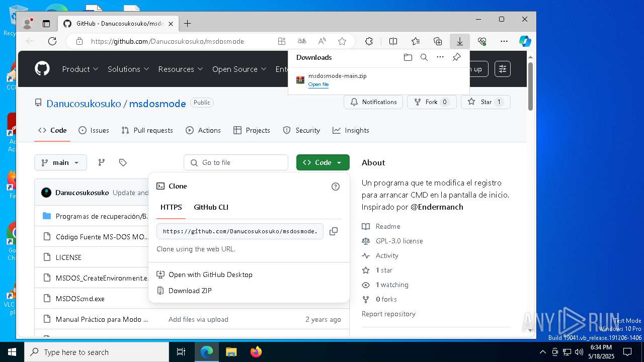View repository Activity link
Image resolution: width=644 pixels, height=362 pixels.
[x=387, y=255]
